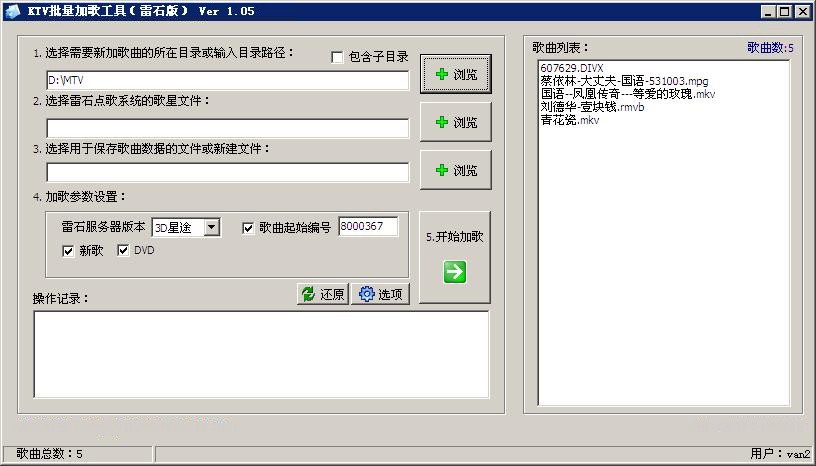
Task: Click 浏览 button for singer file selection
Action: point(455,122)
